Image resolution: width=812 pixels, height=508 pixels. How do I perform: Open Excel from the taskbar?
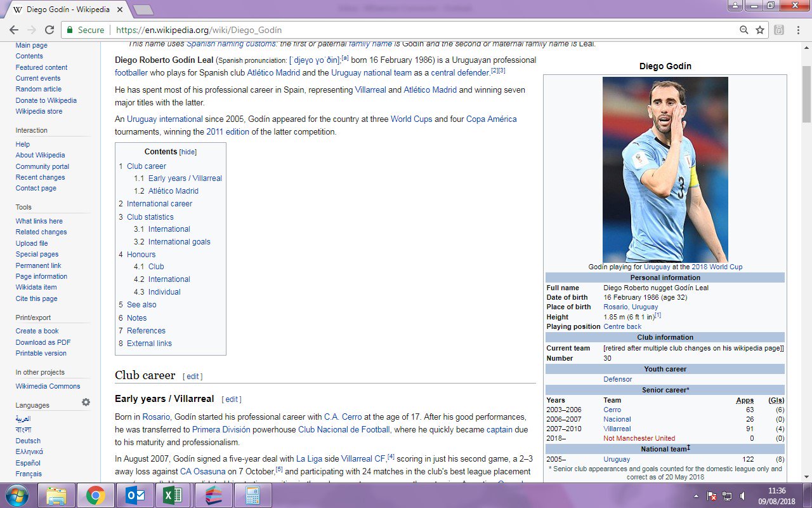click(x=173, y=496)
